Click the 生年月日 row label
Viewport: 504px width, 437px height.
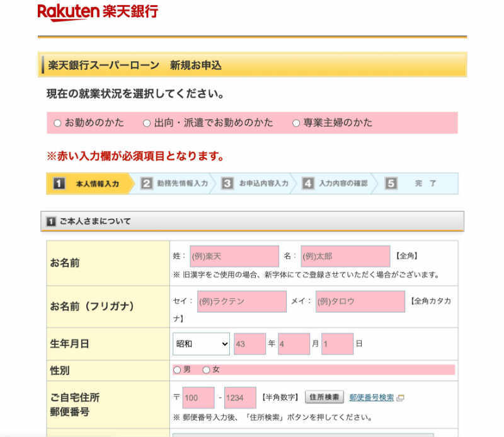click(69, 344)
